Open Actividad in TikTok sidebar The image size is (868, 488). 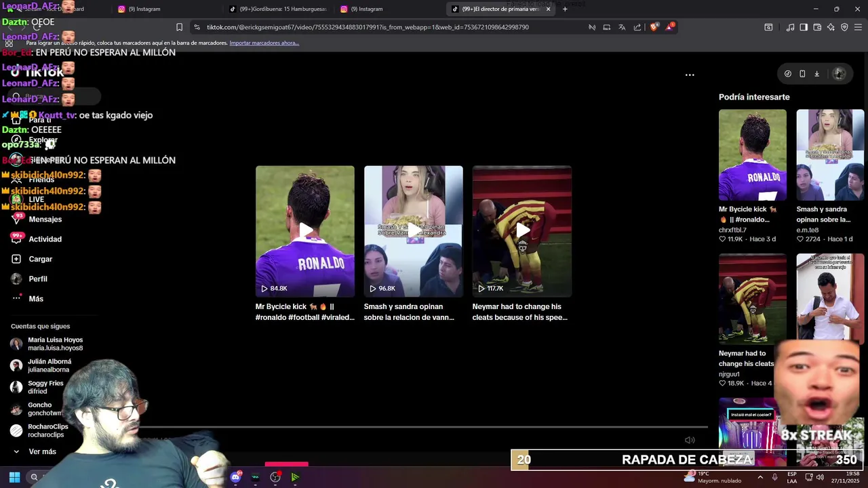45,239
